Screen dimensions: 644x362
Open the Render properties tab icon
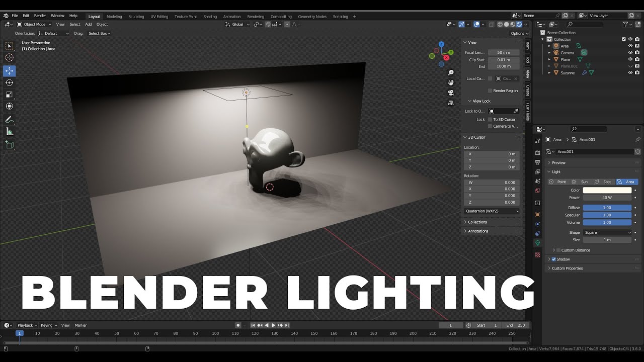(x=537, y=152)
